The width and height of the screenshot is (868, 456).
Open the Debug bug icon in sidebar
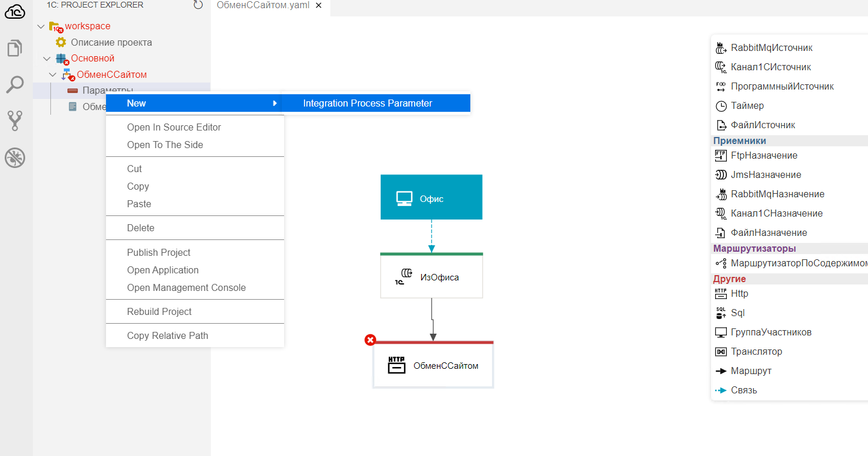(x=15, y=157)
